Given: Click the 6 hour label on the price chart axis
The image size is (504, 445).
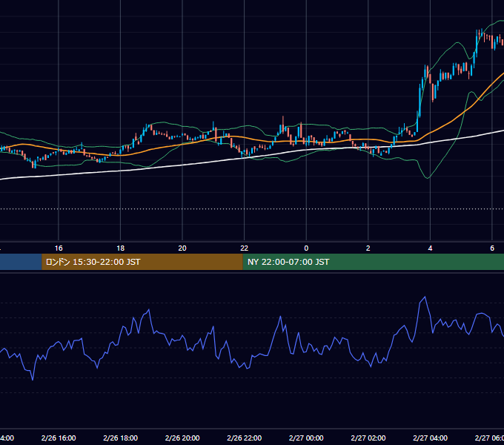Looking at the screenshot, I should (x=492, y=248).
